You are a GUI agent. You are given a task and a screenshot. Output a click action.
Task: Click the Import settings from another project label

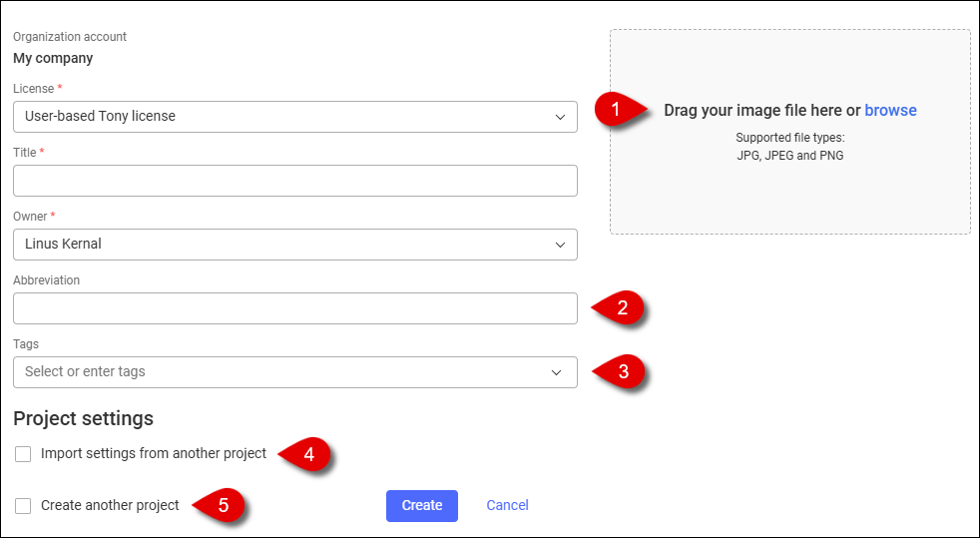pos(154,453)
